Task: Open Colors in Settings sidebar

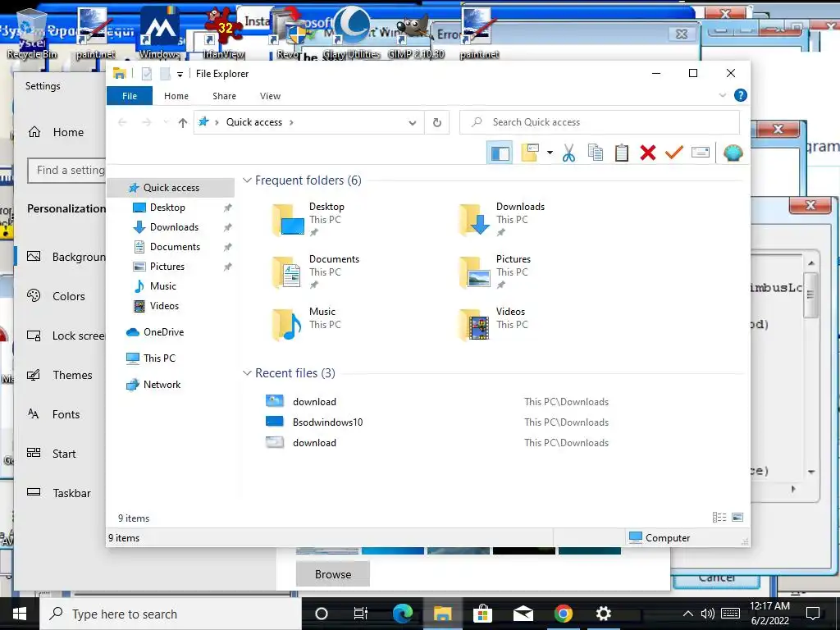Action: 69,296
